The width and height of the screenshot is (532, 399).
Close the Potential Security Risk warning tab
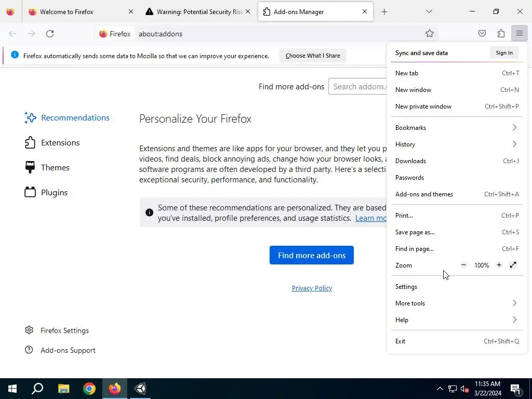[x=248, y=11]
